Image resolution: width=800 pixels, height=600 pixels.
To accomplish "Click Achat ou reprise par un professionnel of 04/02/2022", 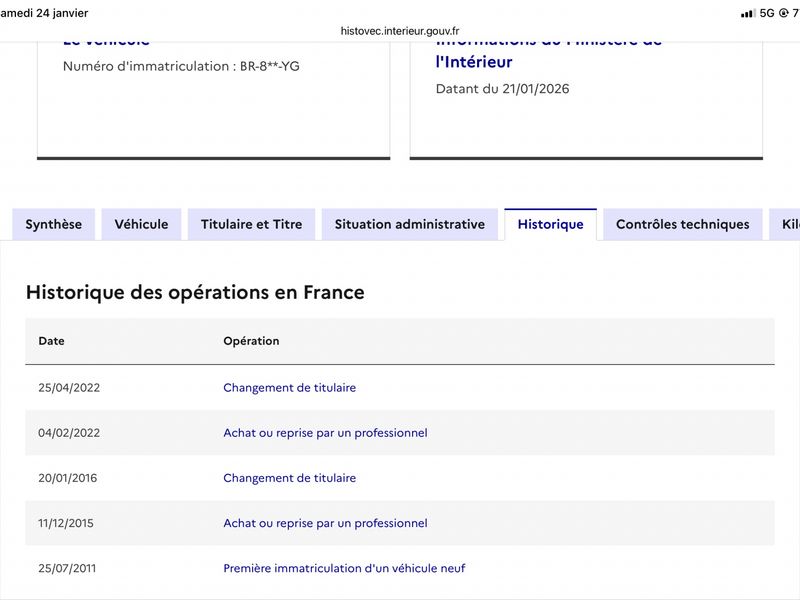I will coord(326,433).
